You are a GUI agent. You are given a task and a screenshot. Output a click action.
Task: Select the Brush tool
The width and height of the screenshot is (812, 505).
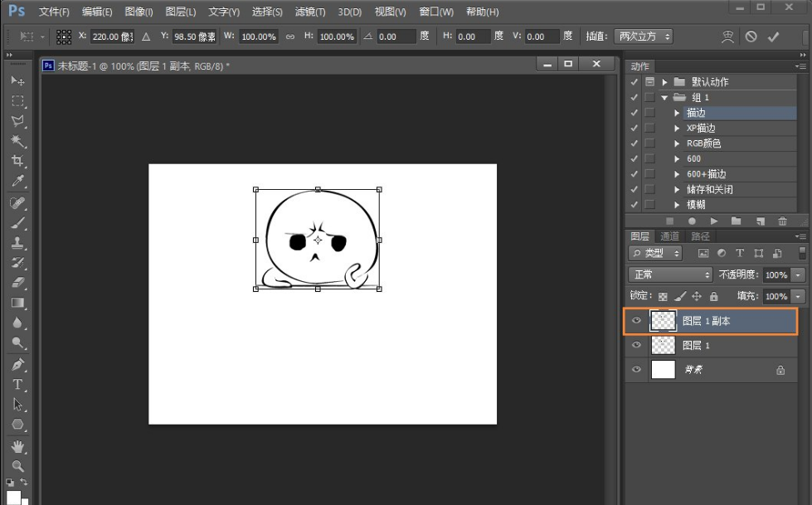[17, 222]
